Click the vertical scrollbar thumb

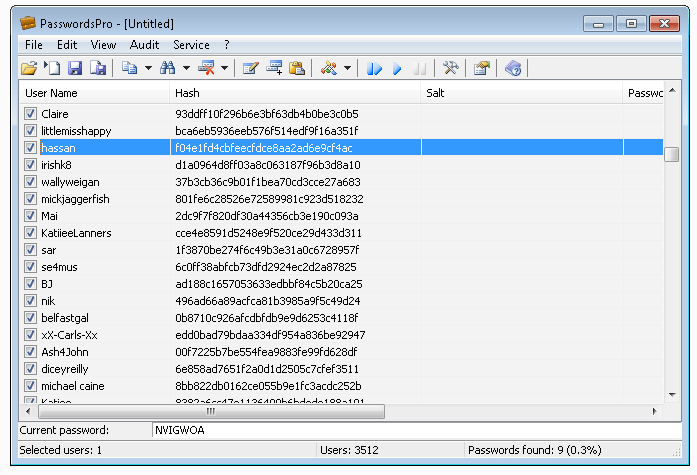coord(672,155)
